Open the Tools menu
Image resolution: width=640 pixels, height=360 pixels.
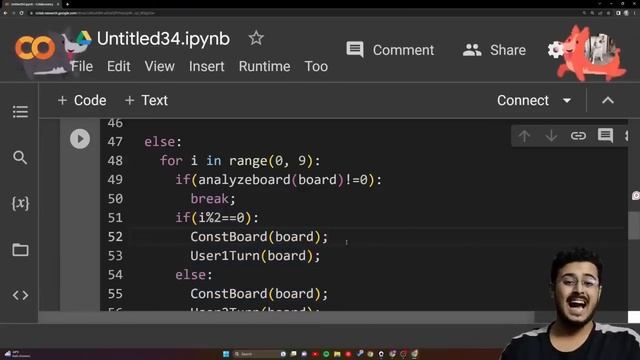(x=316, y=66)
